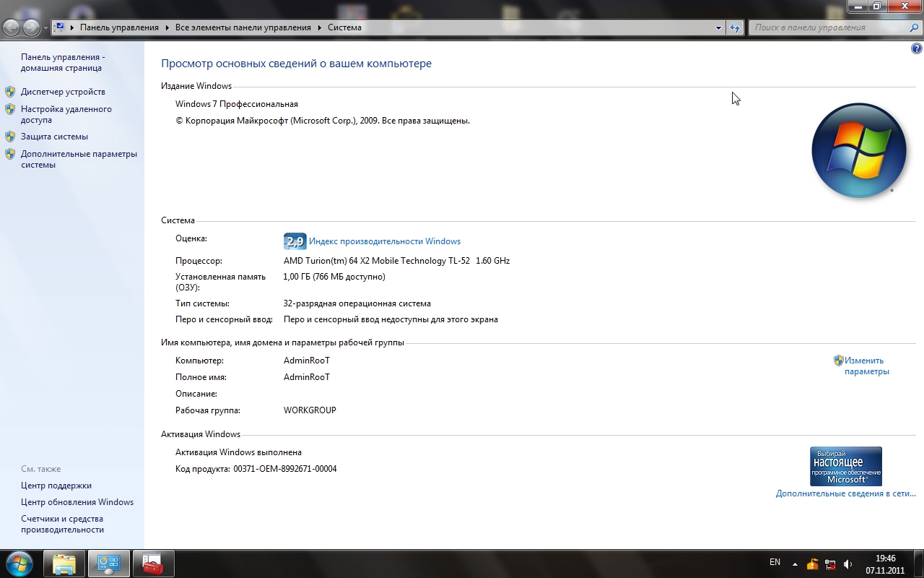
Task: Click the Windows 7 Профессиональная text
Action: pos(237,104)
